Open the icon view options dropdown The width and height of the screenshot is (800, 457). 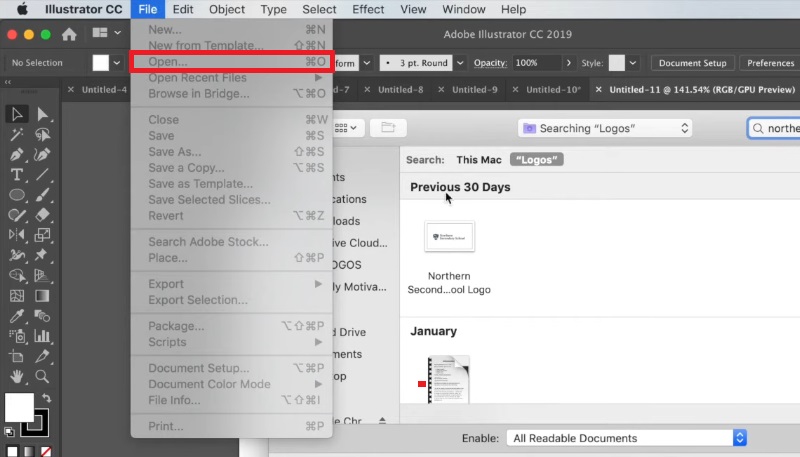coord(346,128)
